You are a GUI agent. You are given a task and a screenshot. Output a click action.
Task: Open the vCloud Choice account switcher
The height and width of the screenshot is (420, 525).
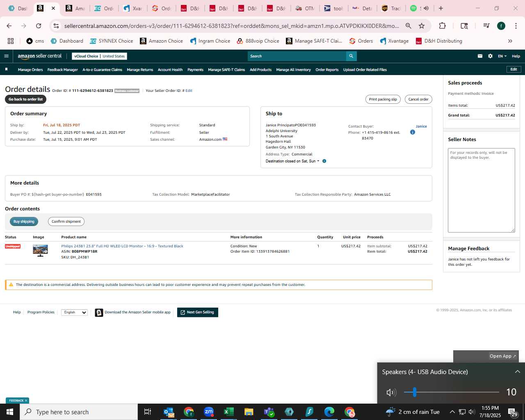(99, 56)
